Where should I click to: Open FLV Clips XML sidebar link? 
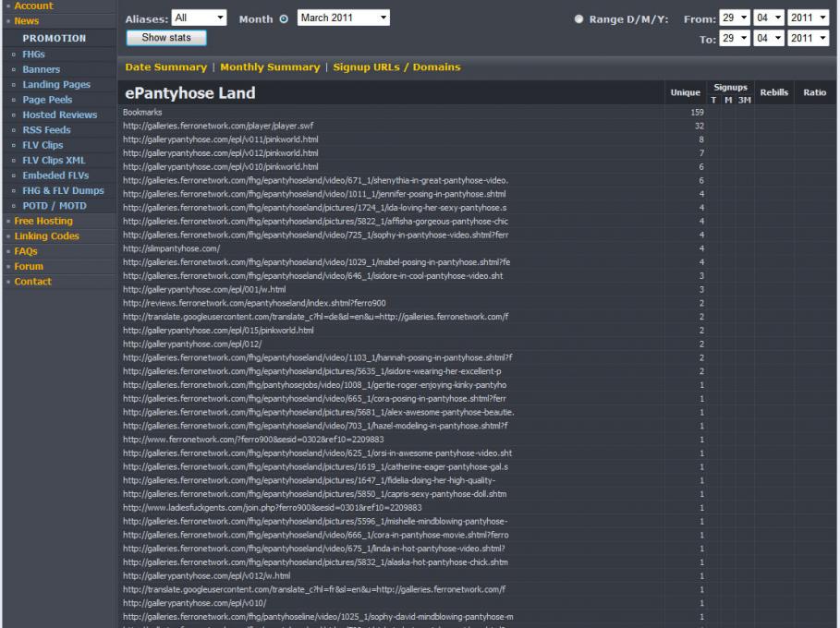tap(55, 160)
